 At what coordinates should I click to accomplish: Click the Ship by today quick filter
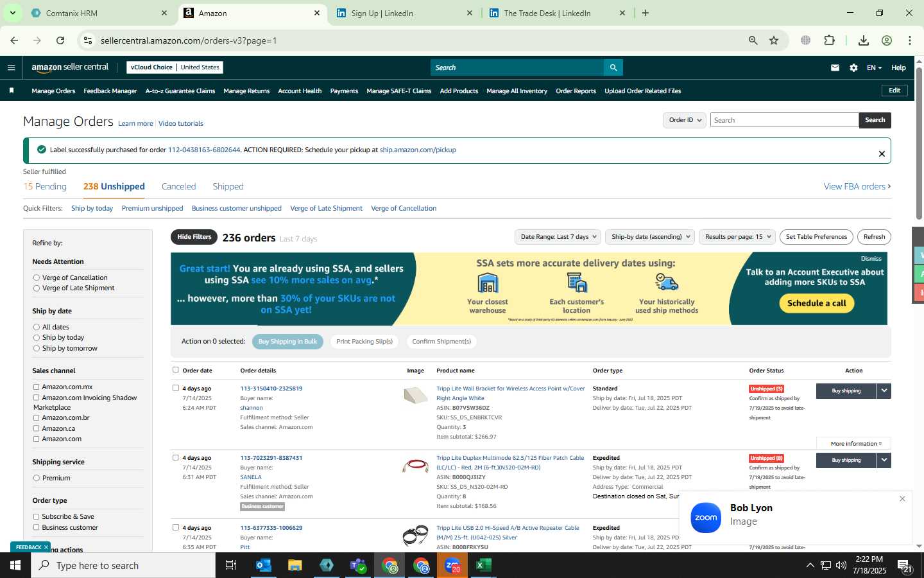92,208
